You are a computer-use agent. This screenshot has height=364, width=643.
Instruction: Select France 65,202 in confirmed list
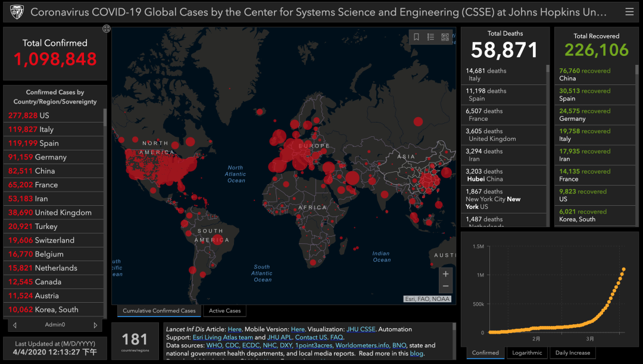coord(54,185)
